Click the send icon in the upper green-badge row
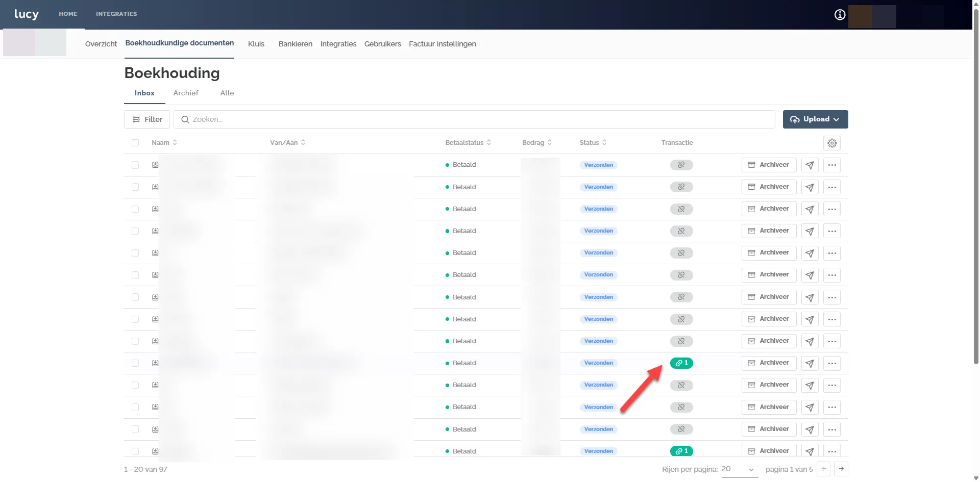Image resolution: width=980 pixels, height=482 pixels. pyautogui.click(x=810, y=363)
